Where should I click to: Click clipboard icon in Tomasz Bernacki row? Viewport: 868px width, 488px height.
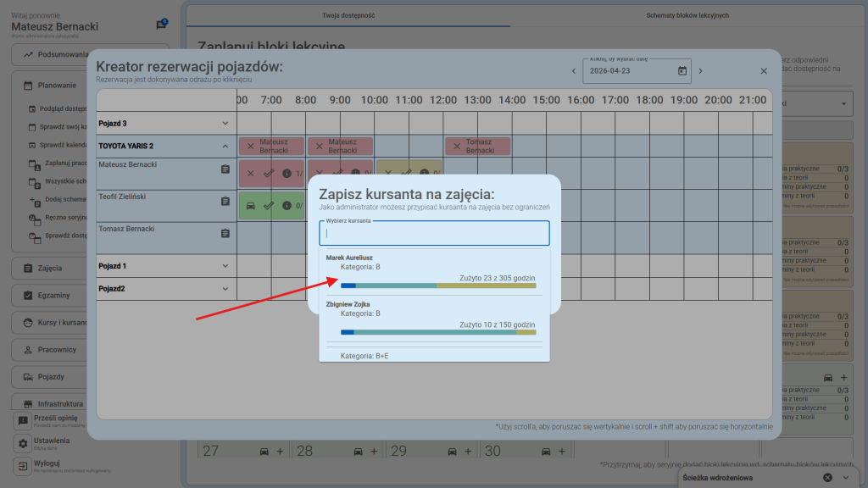tap(225, 233)
